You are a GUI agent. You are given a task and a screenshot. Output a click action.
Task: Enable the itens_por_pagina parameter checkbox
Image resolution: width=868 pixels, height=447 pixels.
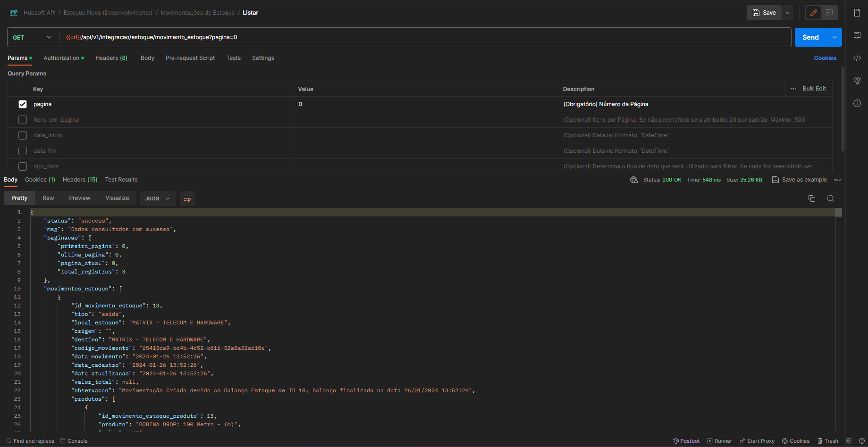coord(23,120)
